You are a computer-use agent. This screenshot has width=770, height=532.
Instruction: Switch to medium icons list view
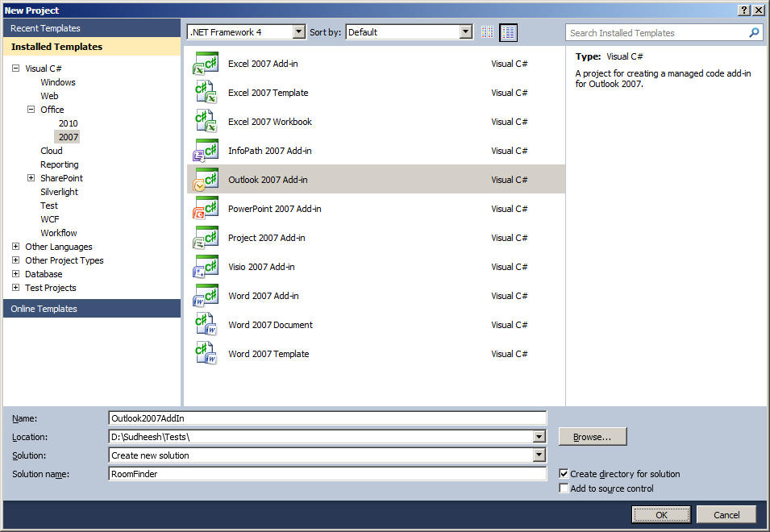pyautogui.click(x=508, y=32)
